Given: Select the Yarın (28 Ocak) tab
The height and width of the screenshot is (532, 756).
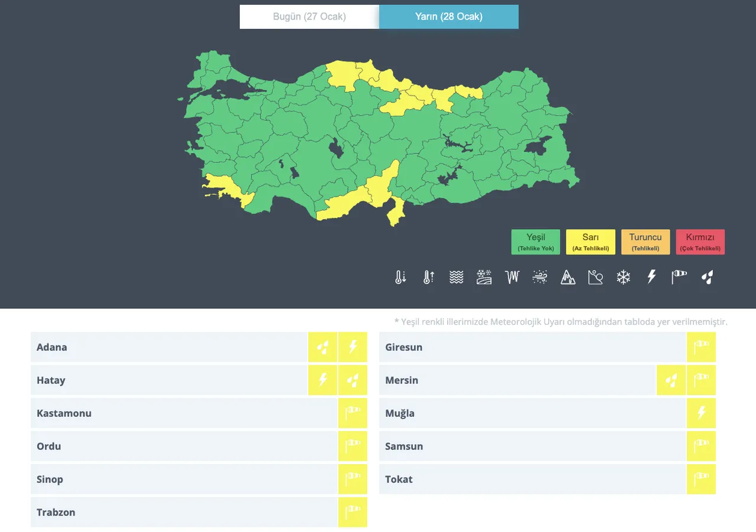Looking at the screenshot, I should (x=449, y=17).
